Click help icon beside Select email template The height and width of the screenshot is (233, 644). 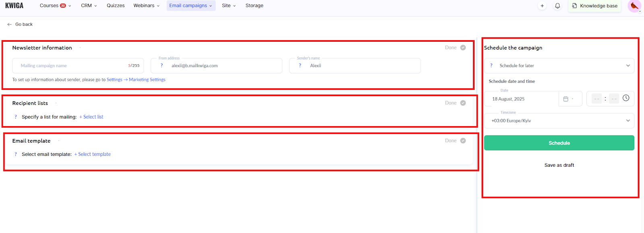click(16, 154)
